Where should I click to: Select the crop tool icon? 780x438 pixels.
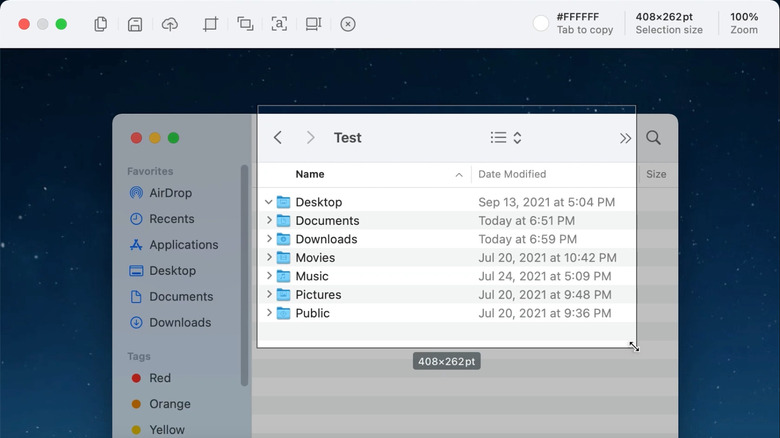click(x=210, y=24)
